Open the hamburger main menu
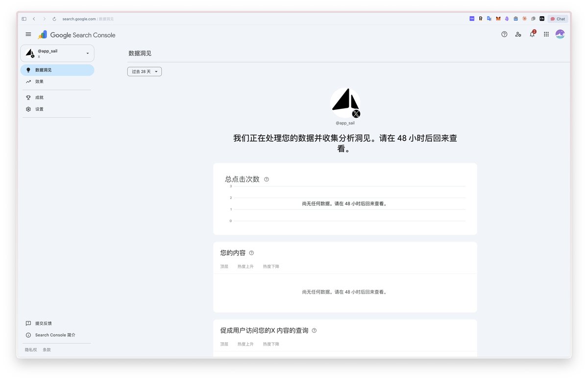The height and width of the screenshot is (380, 588). coord(28,34)
